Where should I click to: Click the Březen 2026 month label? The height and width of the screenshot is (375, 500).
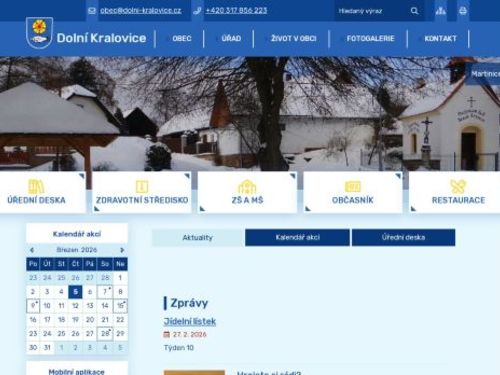[77, 250]
